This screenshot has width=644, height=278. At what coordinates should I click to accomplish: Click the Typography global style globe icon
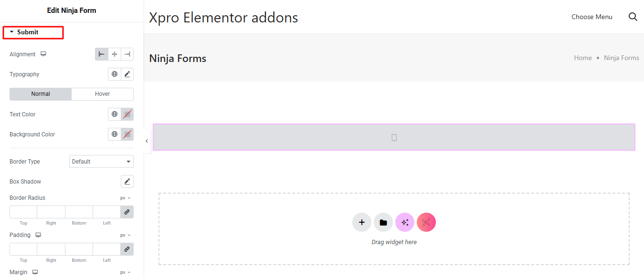(x=115, y=74)
